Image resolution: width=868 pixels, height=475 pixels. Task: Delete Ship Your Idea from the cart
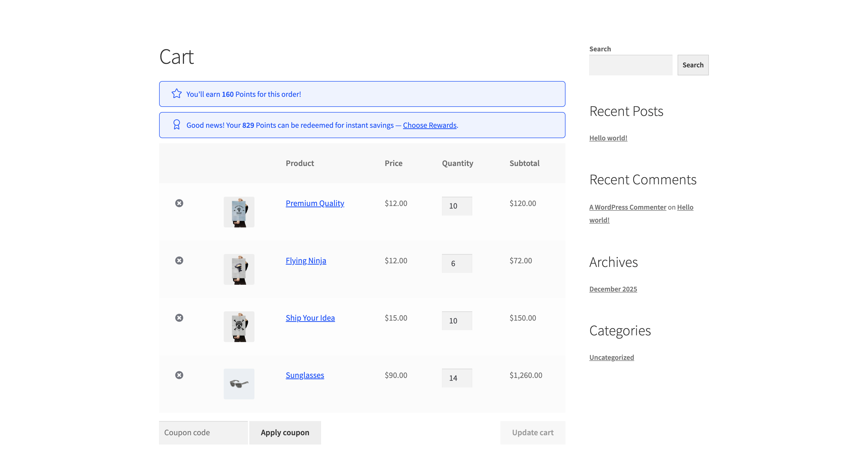coord(179,318)
